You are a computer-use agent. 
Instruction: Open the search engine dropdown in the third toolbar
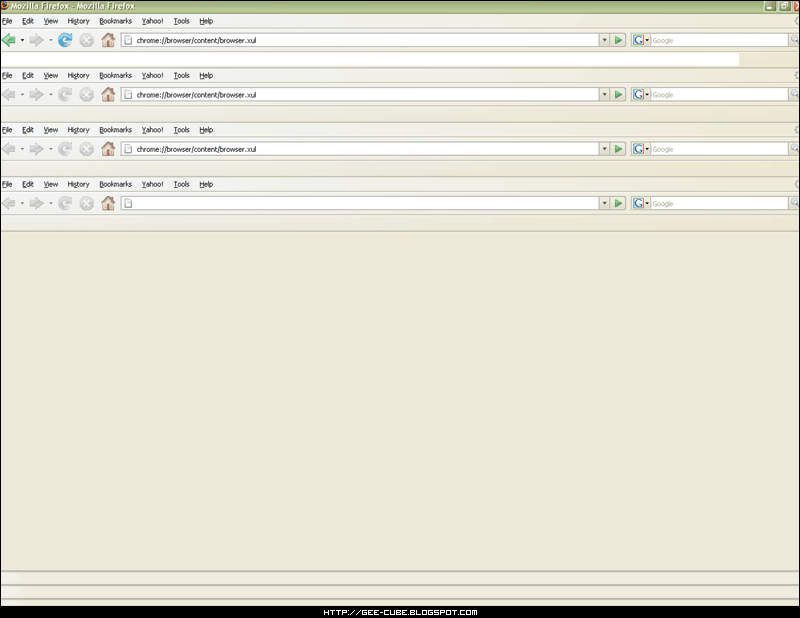click(641, 149)
